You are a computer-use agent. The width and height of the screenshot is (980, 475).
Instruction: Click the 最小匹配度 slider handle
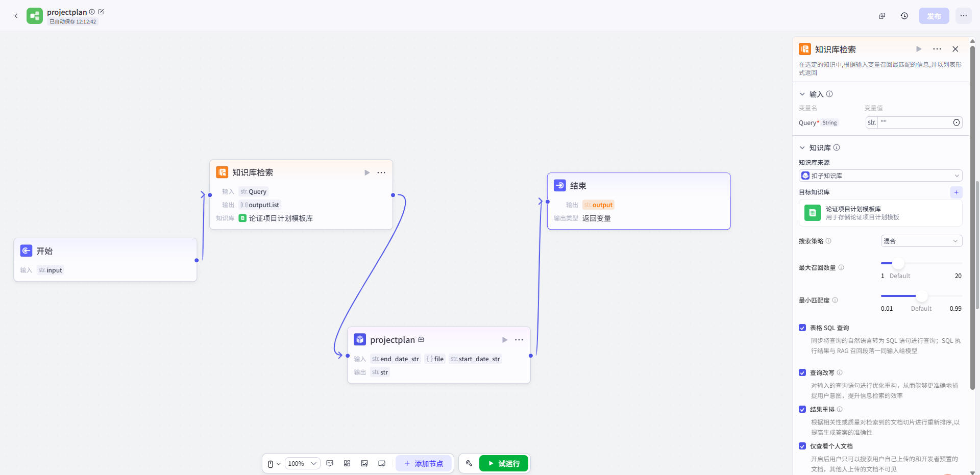921,296
